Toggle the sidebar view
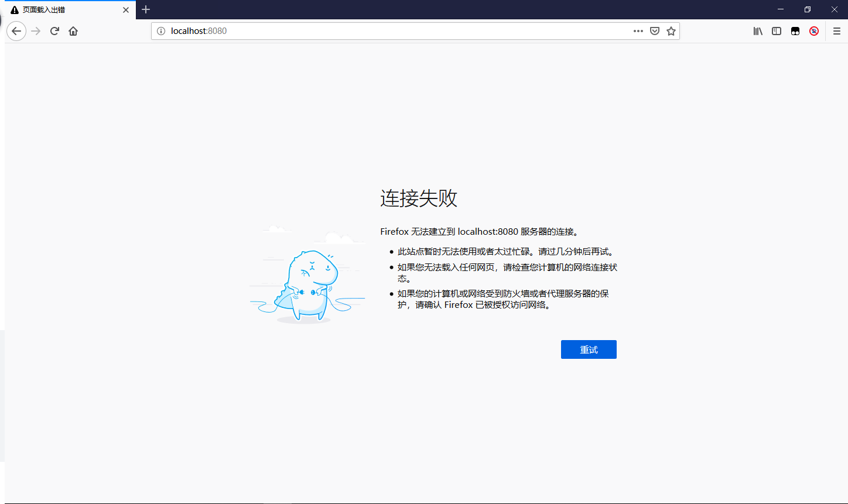The image size is (848, 504). coord(777,31)
